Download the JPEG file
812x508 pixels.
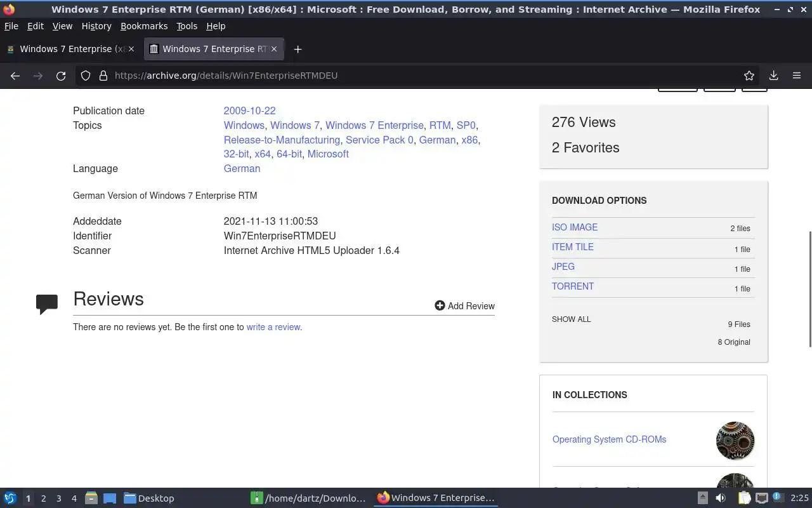coord(563,267)
